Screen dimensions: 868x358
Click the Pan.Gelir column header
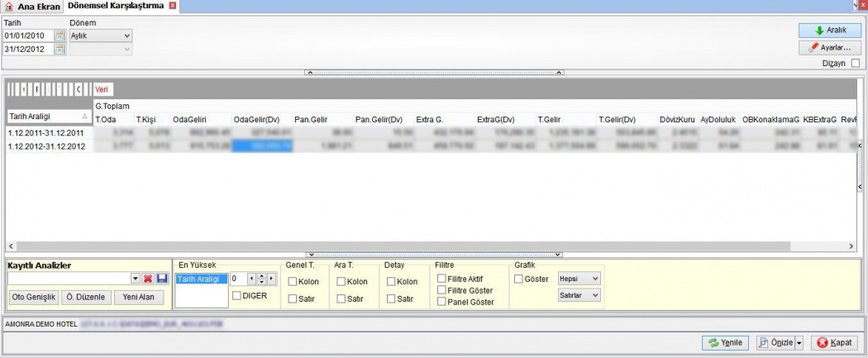point(322,119)
